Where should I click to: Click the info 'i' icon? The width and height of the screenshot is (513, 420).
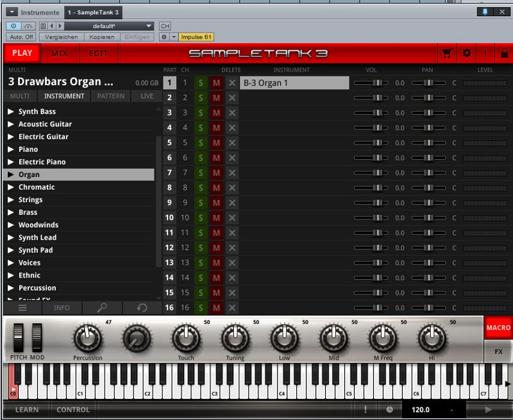pos(485,53)
